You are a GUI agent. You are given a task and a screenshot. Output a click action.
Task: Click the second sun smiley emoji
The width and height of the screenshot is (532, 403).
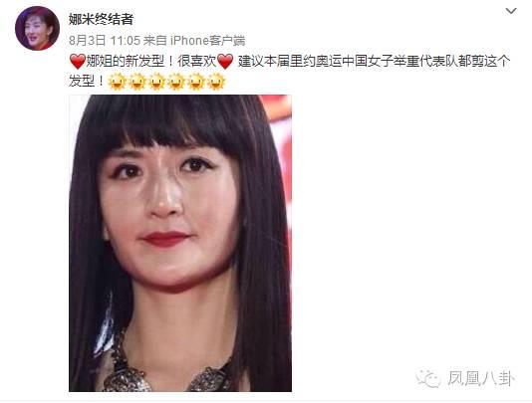tap(137, 82)
